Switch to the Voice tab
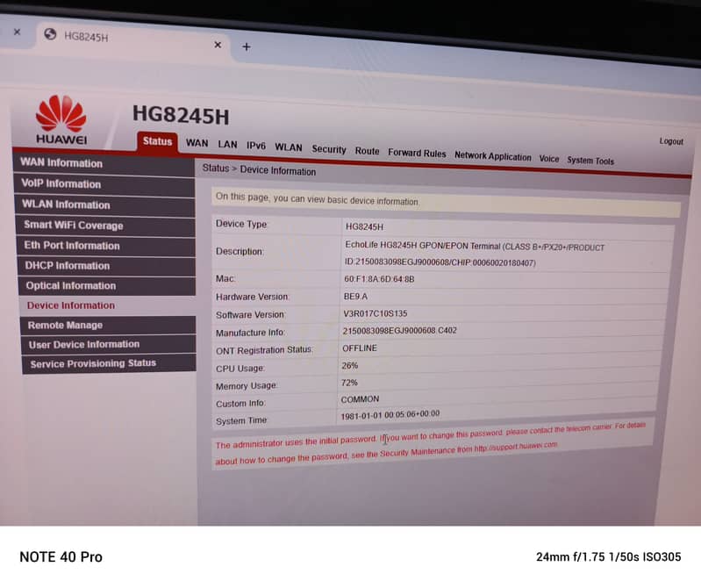The height and width of the screenshot is (588, 701). point(549,159)
